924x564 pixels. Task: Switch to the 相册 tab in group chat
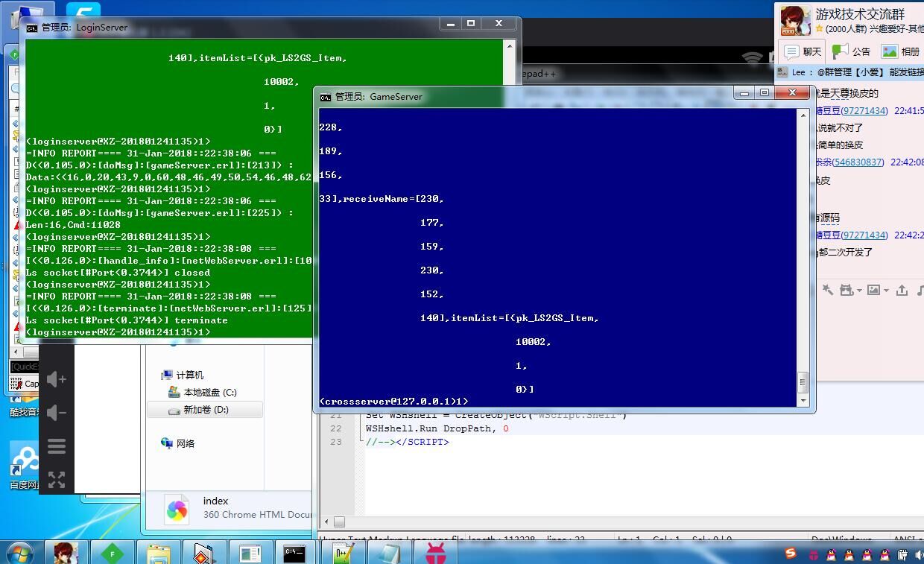[901, 51]
